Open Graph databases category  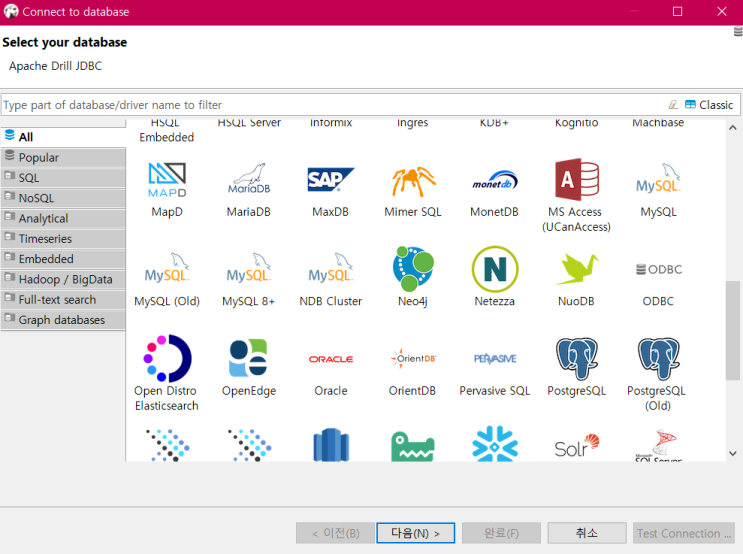tap(63, 320)
